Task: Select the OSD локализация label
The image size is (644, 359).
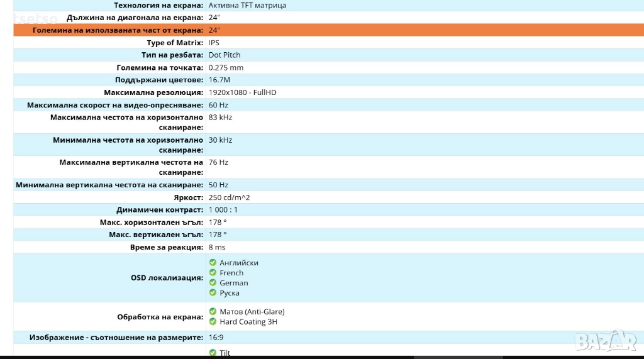Action: coord(167,278)
